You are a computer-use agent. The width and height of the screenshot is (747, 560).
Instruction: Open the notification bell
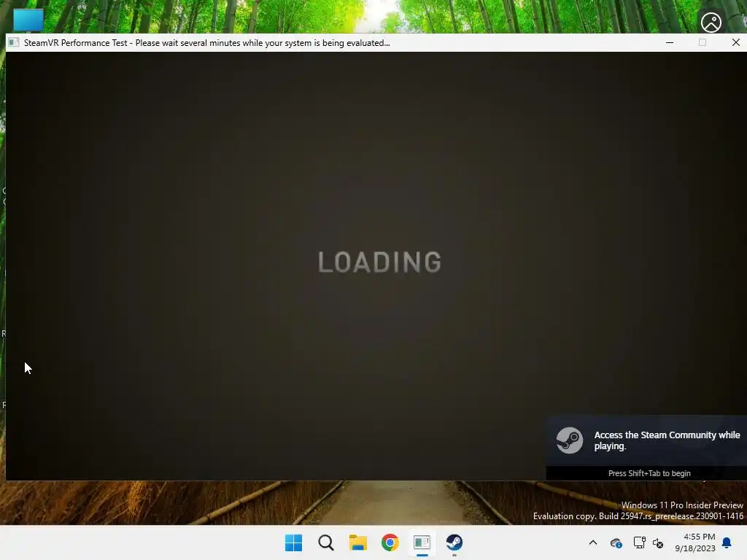point(727,542)
